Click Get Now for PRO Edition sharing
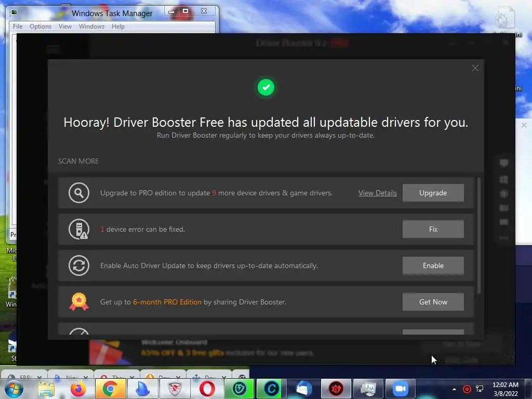This screenshot has height=399, width=532. point(433,302)
